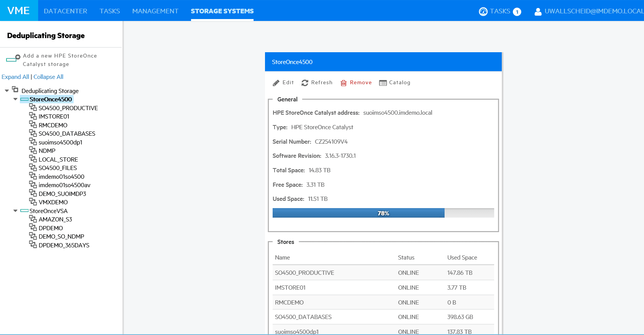Click the user profile icon
644x335 pixels.
pyautogui.click(x=538, y=12)
